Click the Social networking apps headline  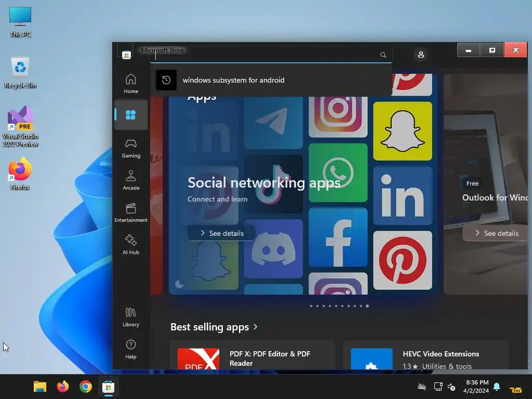[x=263, y=183]
